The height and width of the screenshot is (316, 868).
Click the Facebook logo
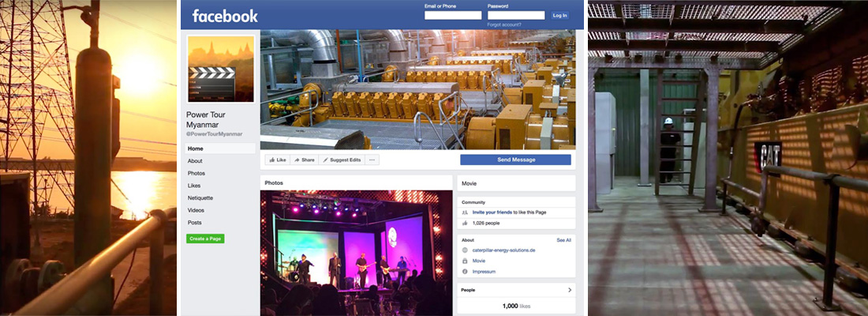pyautogui.click(x=225, y=16)
